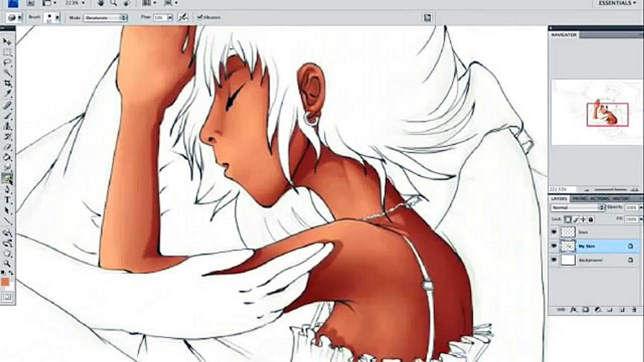Click the airbrush icon in options bar
644x362 pixels.
pyautogui.click(x=183, y=17)
